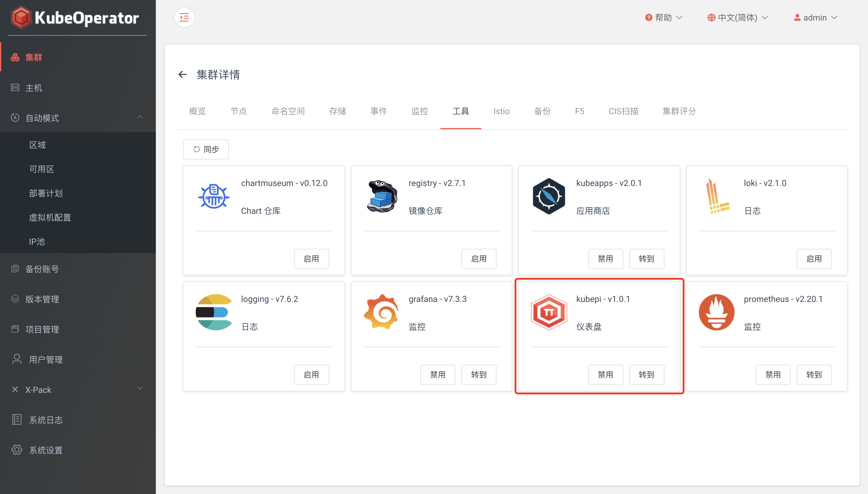Click the 集群 cluster sidebar icon
This screenshot has height=494, width=868.
click(x=15, y=57)
